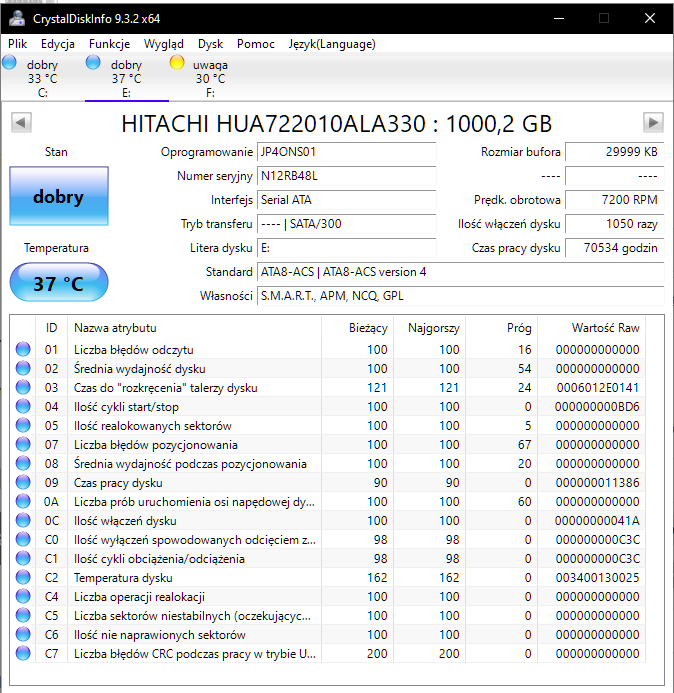674x693 pixels.
Task: Click the CrystalDiskInfo app icon in title bar
Action: click(17, 18)
